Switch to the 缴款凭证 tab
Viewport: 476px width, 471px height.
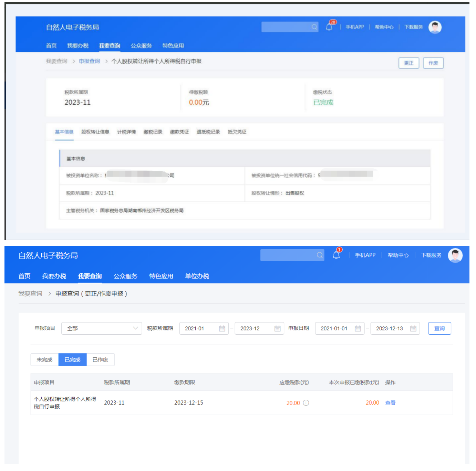coord(179,132)
